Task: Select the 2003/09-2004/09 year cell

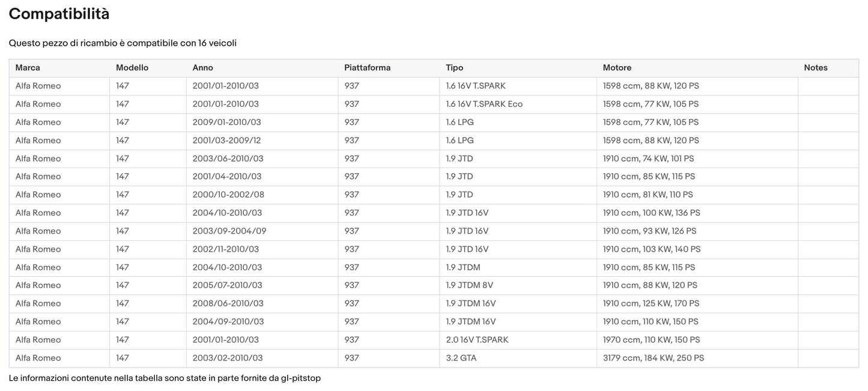Action: [229, 231]
